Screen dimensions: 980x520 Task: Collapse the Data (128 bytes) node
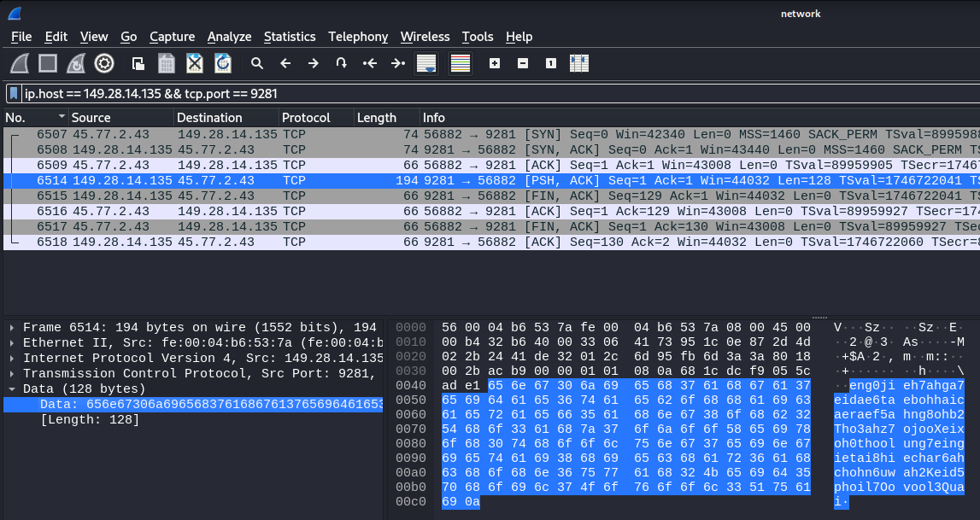click(x=12, y=389)
